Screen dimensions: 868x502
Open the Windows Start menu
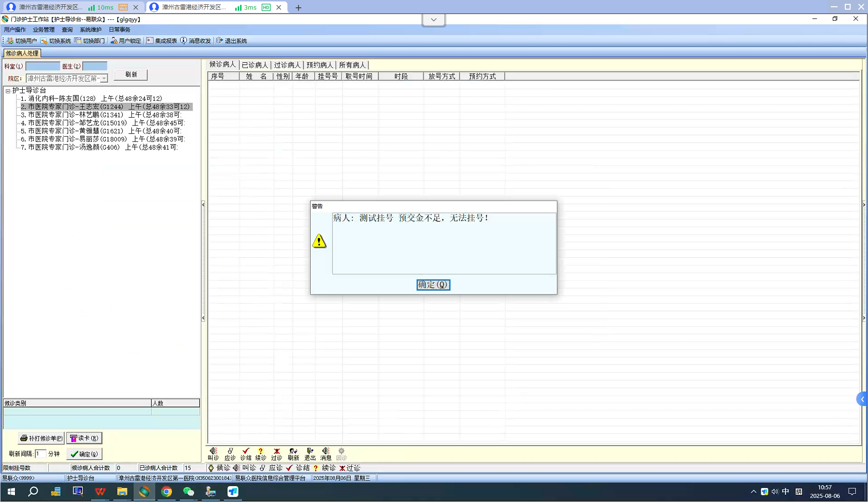click(x=11, y=491)
